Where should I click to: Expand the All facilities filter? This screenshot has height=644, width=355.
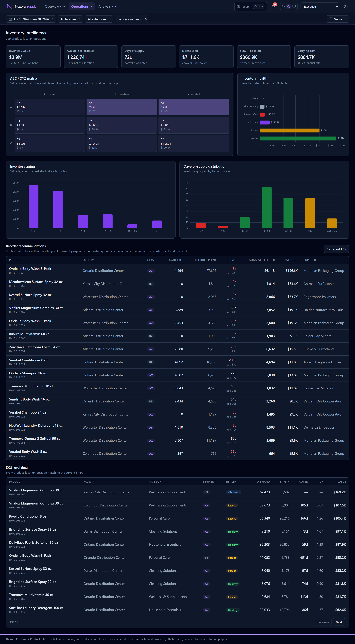70,19
